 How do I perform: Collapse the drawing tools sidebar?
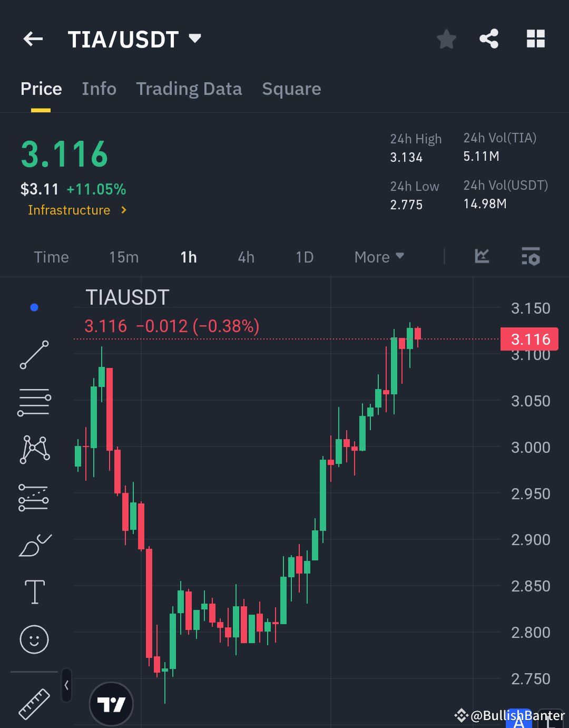pyautogui.click(x=66, y=686)
